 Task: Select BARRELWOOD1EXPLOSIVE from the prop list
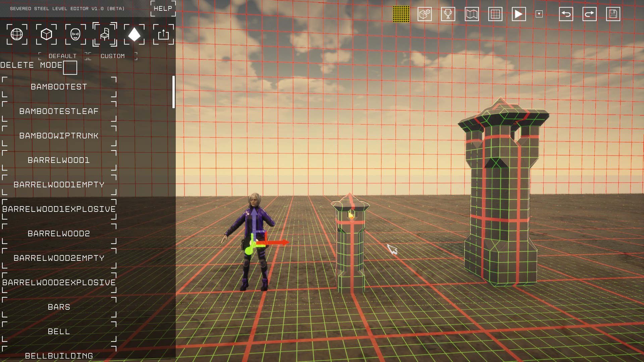pyautogui.click(x=59, y=209)
